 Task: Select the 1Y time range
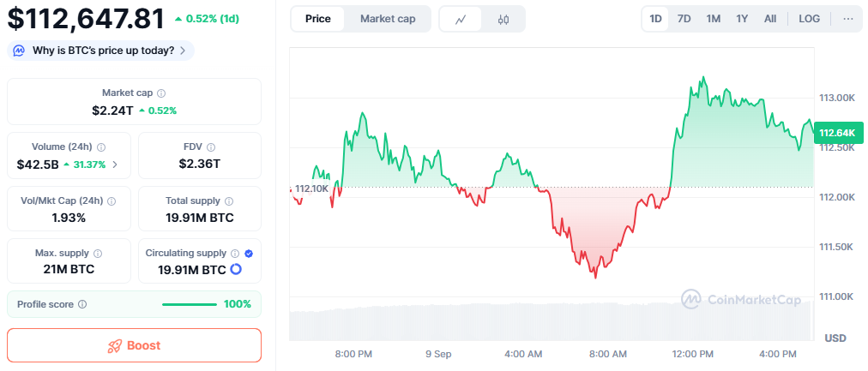coord(742,19)
